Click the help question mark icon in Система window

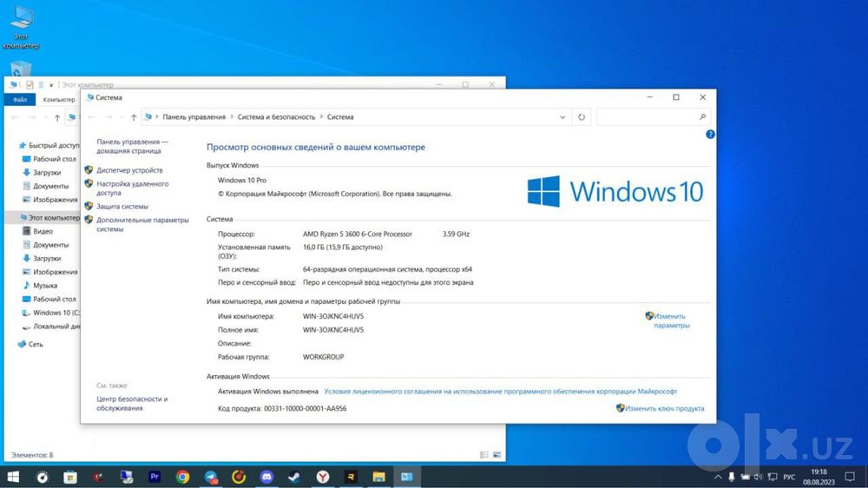pyautogui.click(x=710, y=134)
